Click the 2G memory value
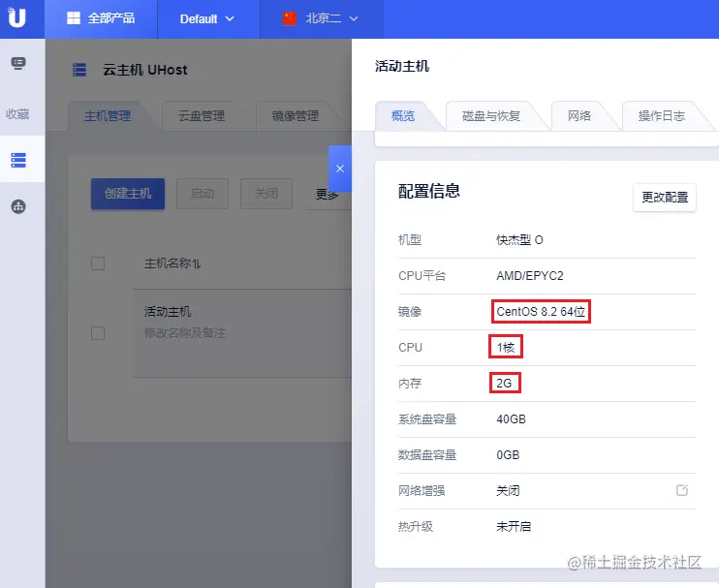Viewport: 719px width, 588px height. [504, 384]
